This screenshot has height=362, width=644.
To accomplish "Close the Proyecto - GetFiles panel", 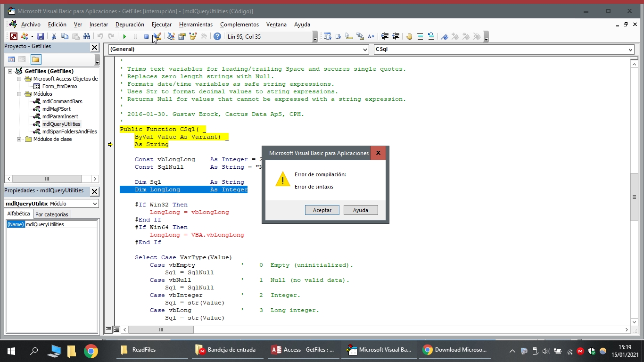I will coord(95,47).
